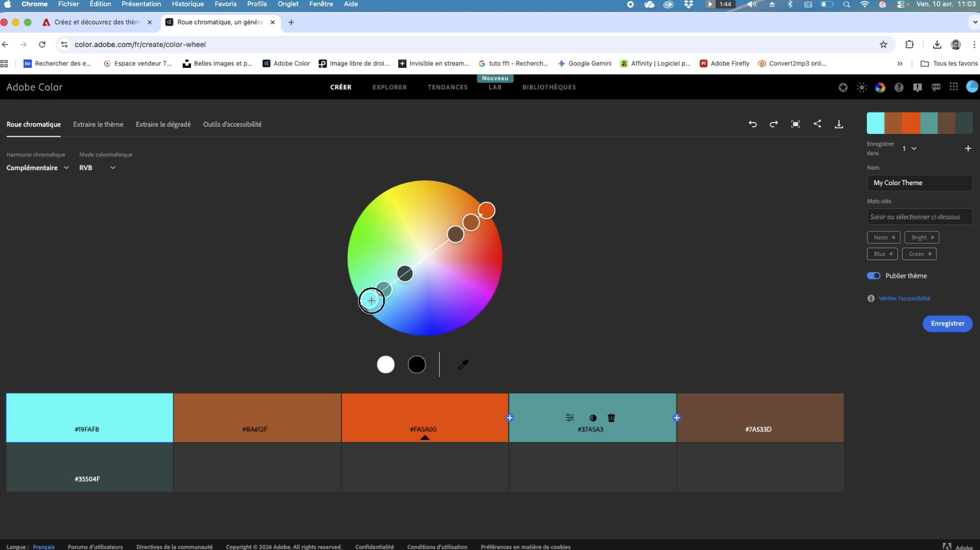Open fullscreen view of the color theme

(796, 124)
